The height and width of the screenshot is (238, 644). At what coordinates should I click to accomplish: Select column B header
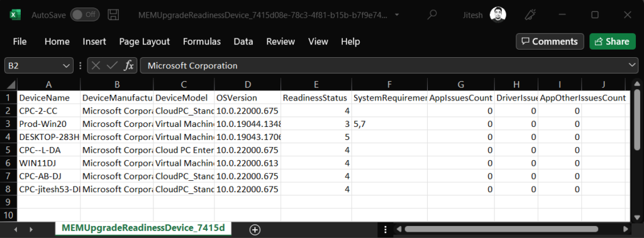point(117,85)
